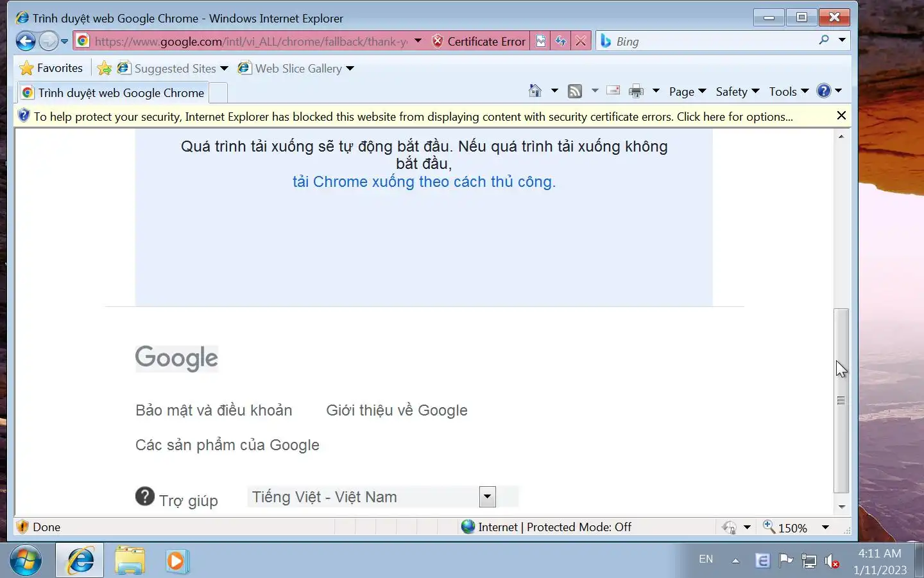Open the Help question mark menu
924x578 pixels.
pyautogui.click(x=829, y=91)
